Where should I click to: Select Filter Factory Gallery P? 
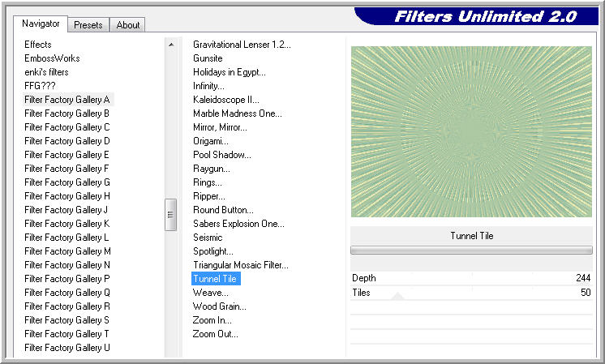coord(67,279)
